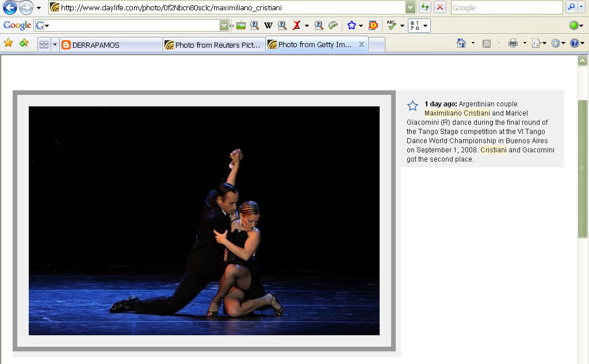
Task: Click the green status circle in Google toolbar
Action: pyautogui.click(x=573, y=25)
